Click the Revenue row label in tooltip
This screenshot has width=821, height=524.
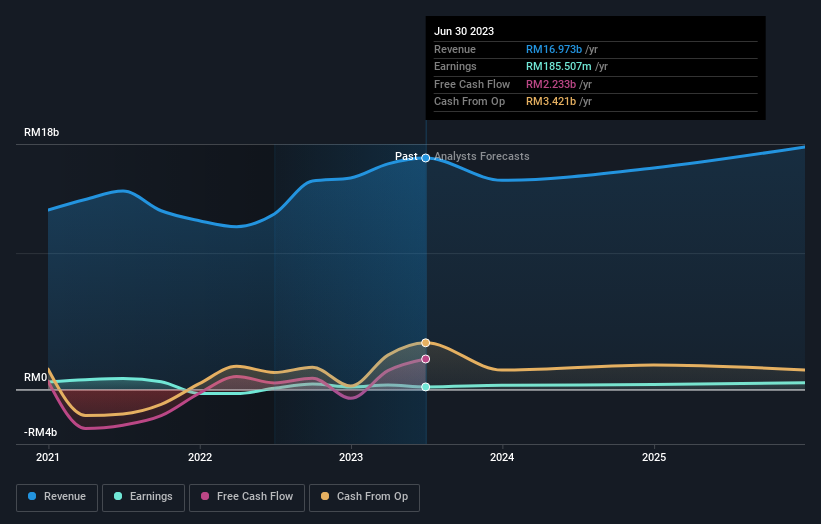tap(455, 49)
